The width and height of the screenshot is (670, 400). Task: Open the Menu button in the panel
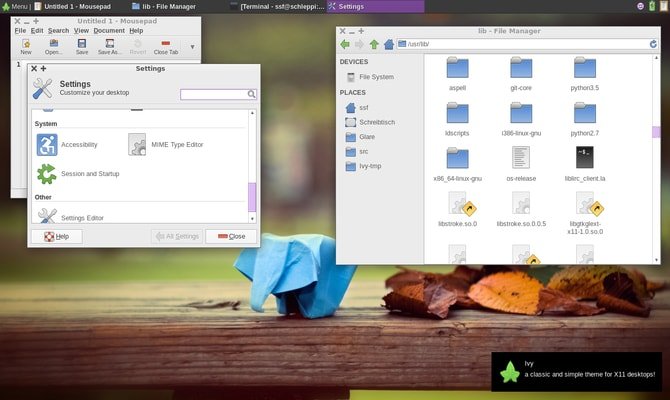15,6
